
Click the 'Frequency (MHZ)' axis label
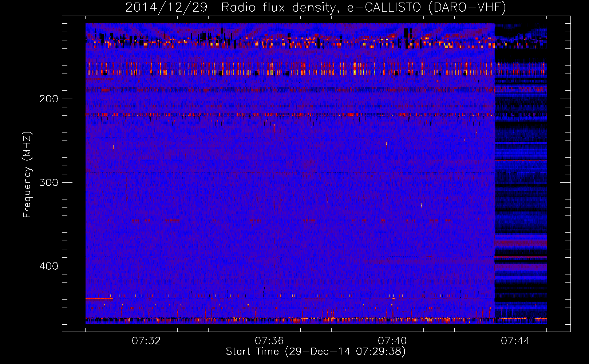coord(27,175)
